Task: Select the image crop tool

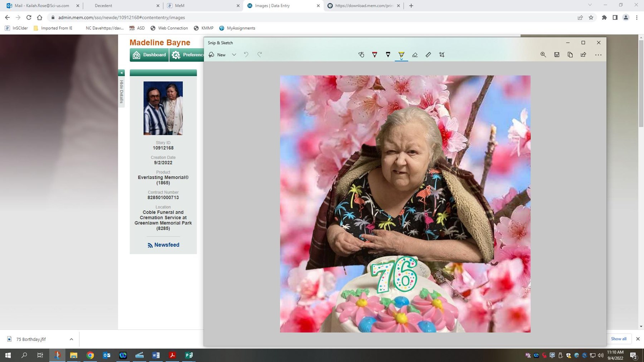Action: [x=442, y=55]
